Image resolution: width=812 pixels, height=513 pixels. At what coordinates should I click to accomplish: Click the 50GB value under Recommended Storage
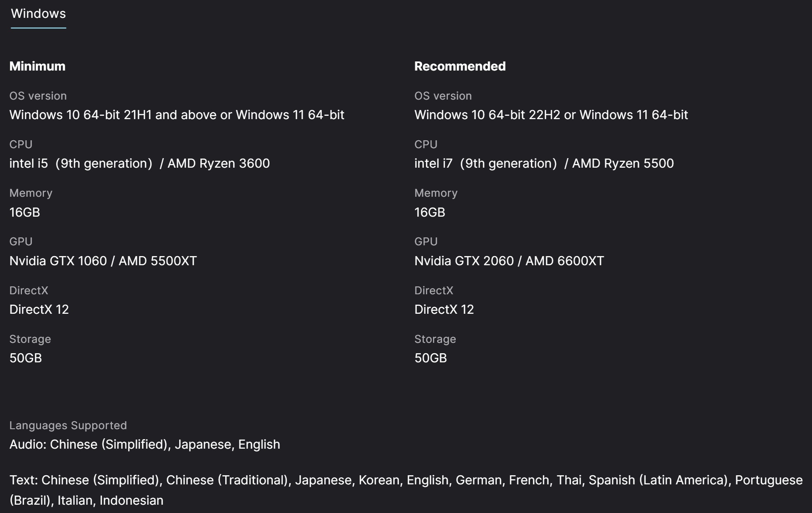(430, 358)
